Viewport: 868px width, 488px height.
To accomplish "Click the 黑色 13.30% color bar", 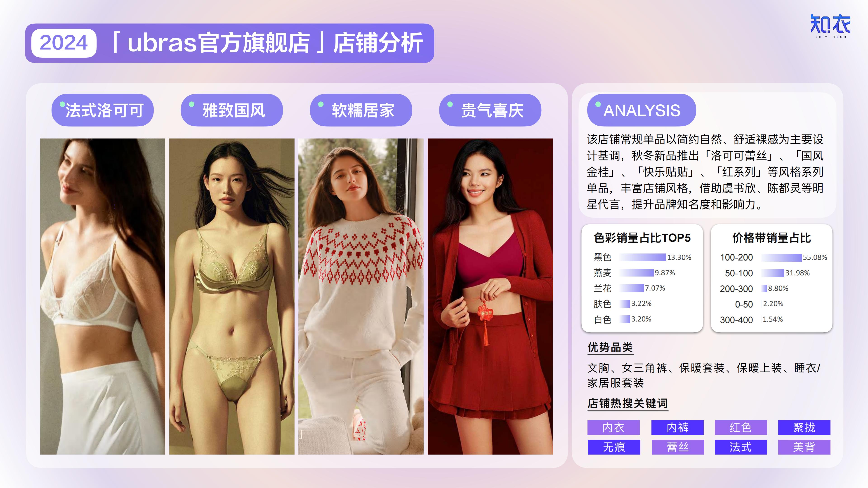I will [x=643, y=257].
